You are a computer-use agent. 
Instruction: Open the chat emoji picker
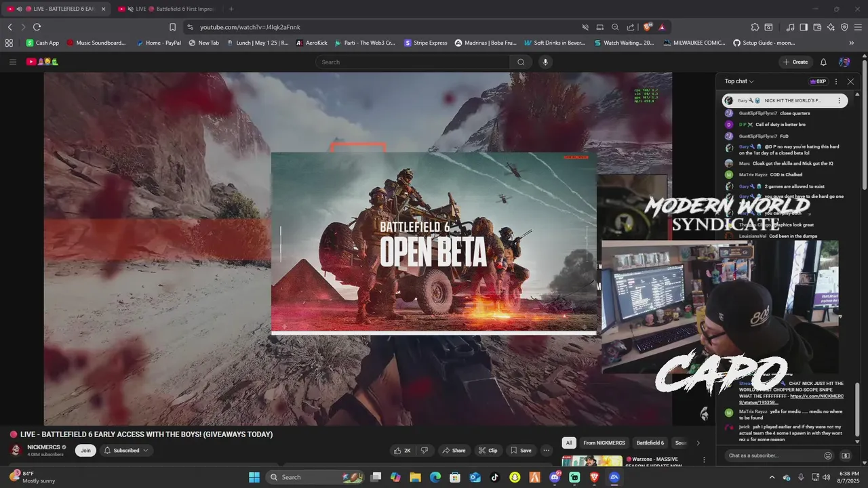click(x=828, y=455)
